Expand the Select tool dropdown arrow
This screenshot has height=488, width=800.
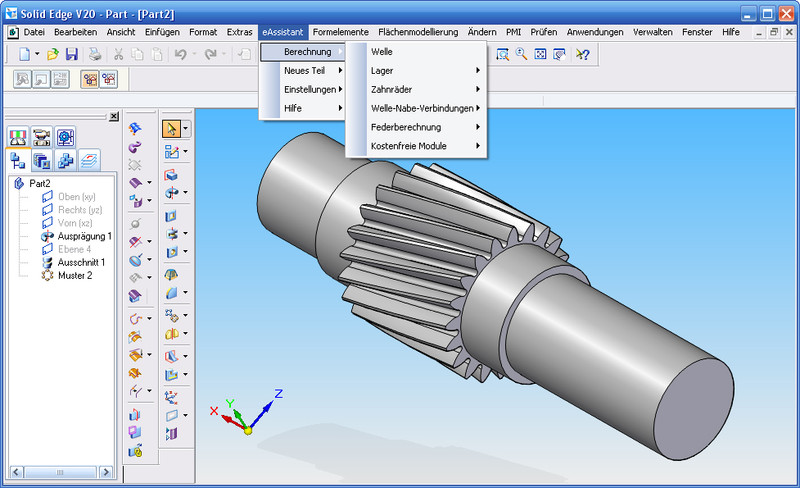coord(186,129)
